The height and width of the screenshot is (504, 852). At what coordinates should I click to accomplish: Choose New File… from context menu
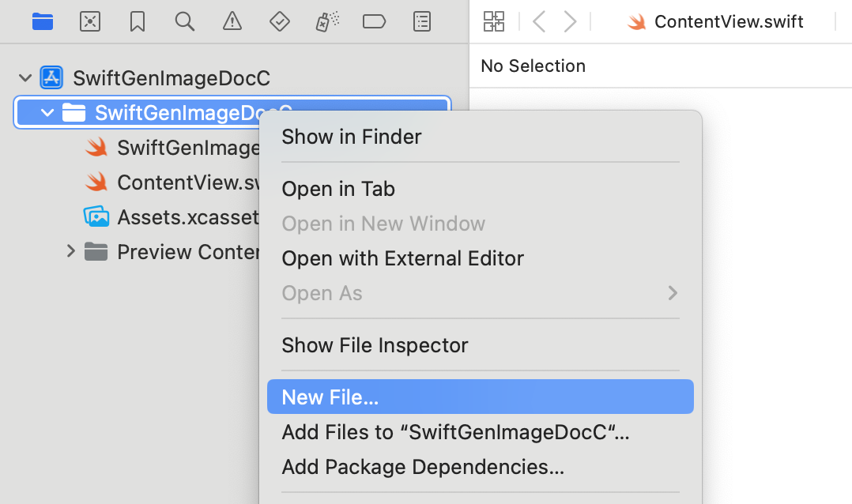330,397
